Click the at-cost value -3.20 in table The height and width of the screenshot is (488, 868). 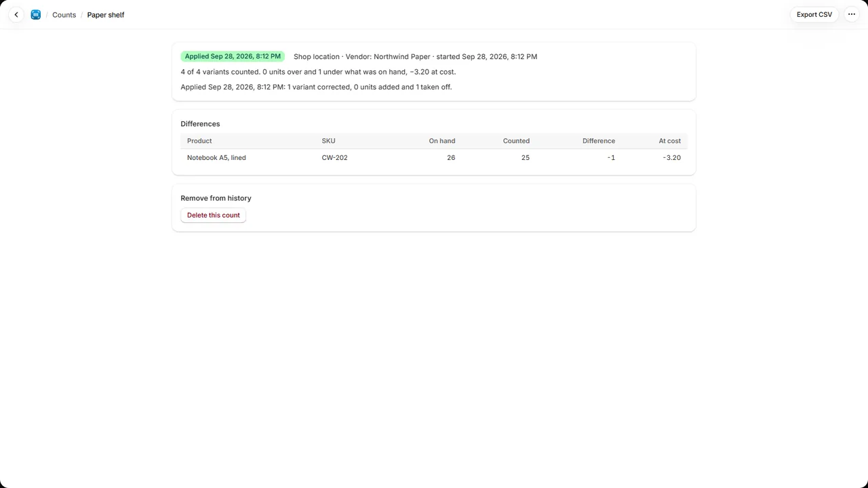[x=672, y=157]
